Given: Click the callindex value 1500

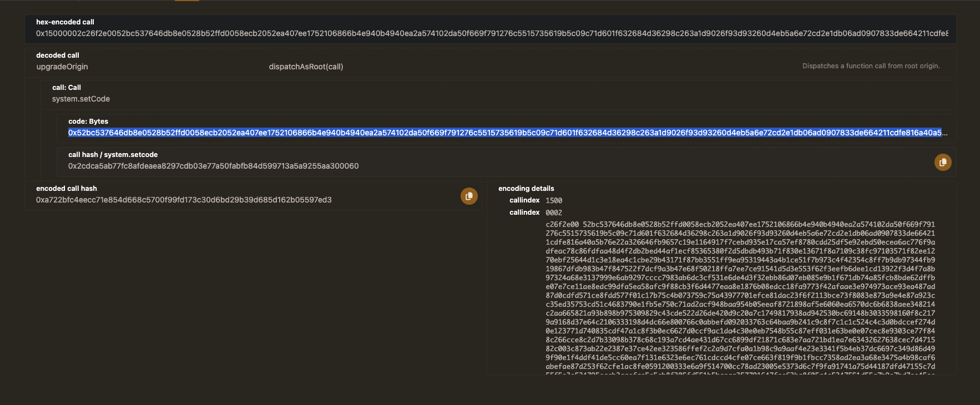Looking at the screenshot, I should (553, 201).
